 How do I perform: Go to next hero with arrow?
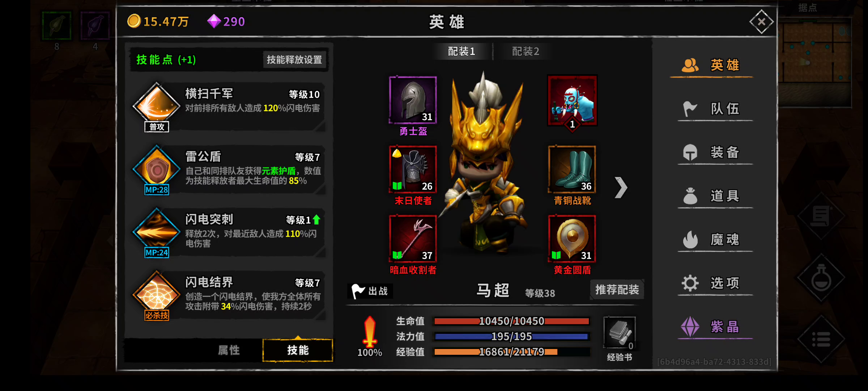621,188
